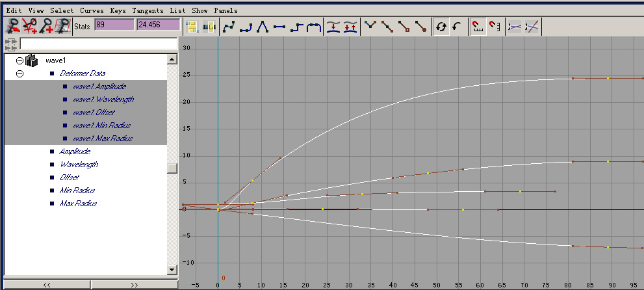644x290 pixels.
Task: Click the outliner scrollbar thumb
Action: (172, 168)
